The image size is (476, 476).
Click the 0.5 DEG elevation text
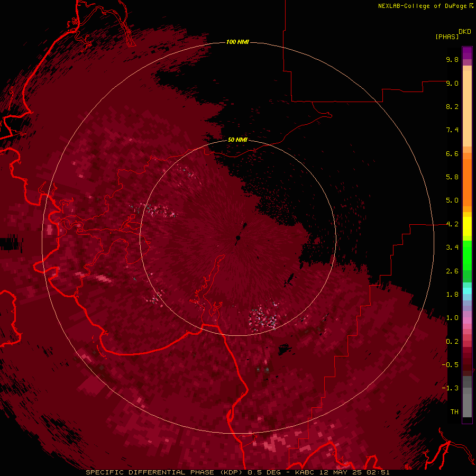coord(264,472)
